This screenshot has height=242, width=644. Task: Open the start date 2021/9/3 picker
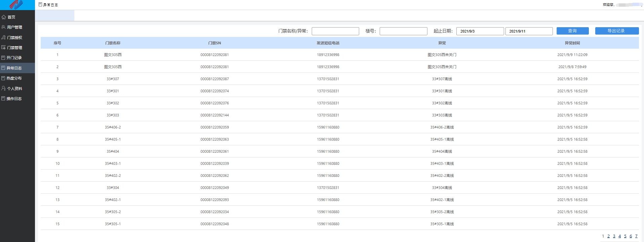(480, 31)
